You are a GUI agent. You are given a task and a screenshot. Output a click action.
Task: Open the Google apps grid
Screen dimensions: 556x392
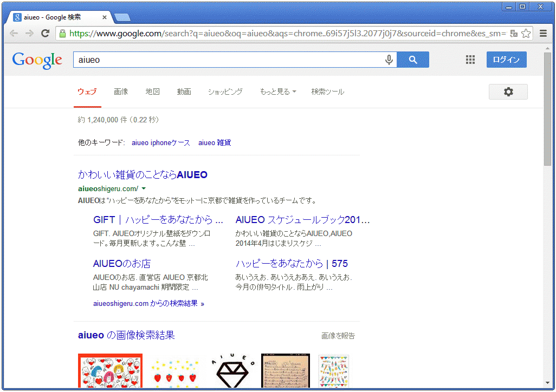pyautogui.click(x=470, y=60)
